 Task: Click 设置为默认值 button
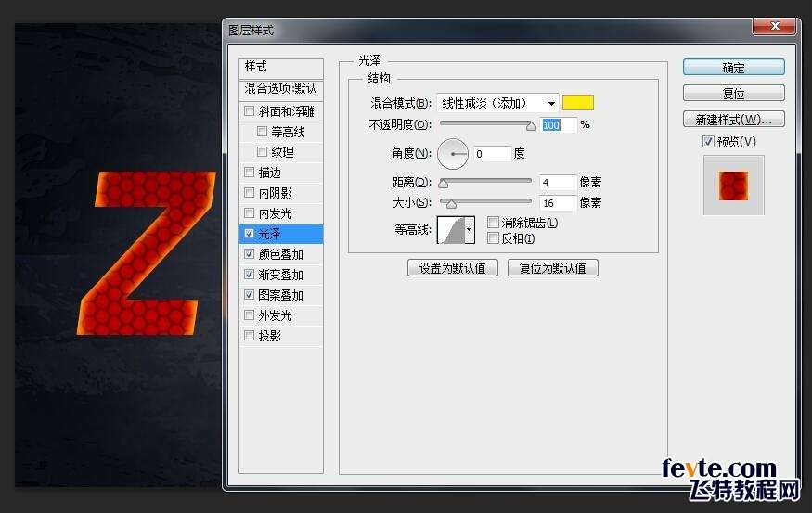pyautogui.click(x=453, y=268)
